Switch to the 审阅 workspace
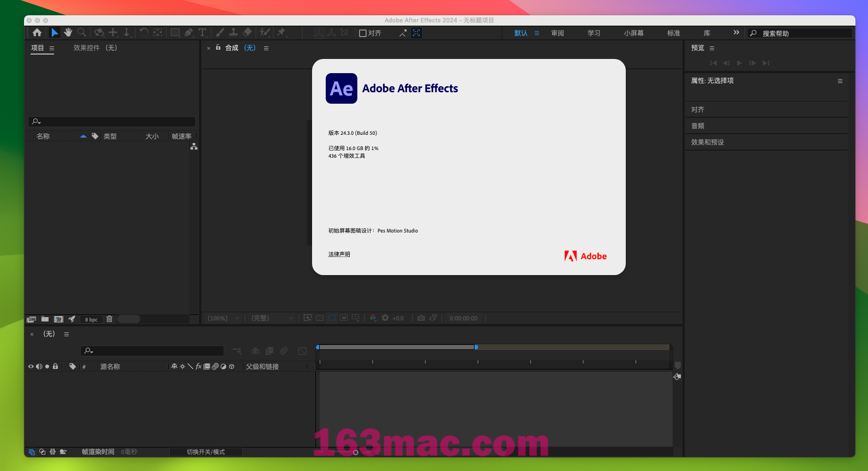The height and width of the screenshot is (471, 868). click(x=558, y=33)
